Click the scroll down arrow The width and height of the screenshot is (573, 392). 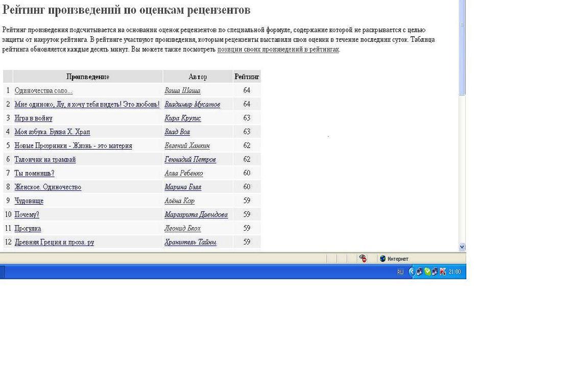point(462,247)
